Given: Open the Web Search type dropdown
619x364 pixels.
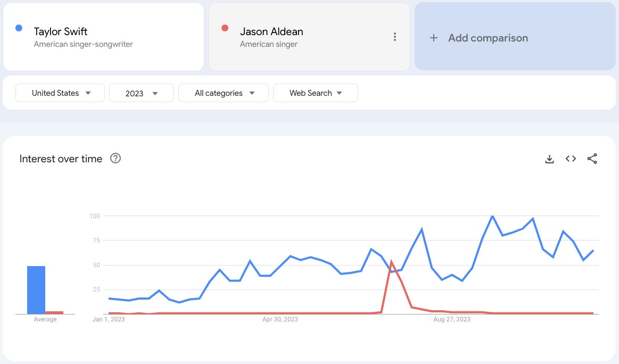Looking at the screenshot, I should (316, 93).
